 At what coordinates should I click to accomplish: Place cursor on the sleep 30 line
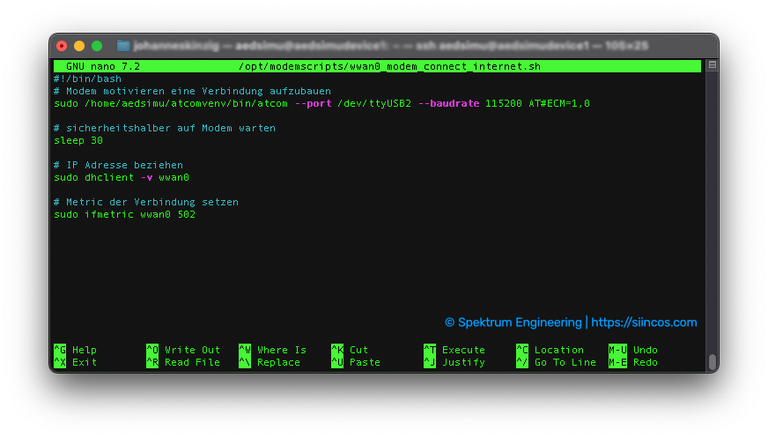click(x=78, y=140)
